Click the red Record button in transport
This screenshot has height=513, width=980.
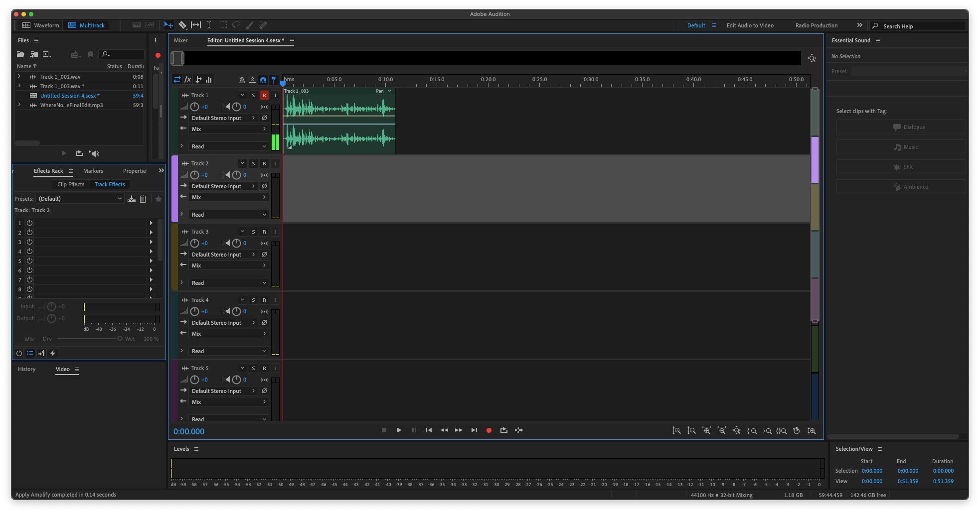[489, 430]
